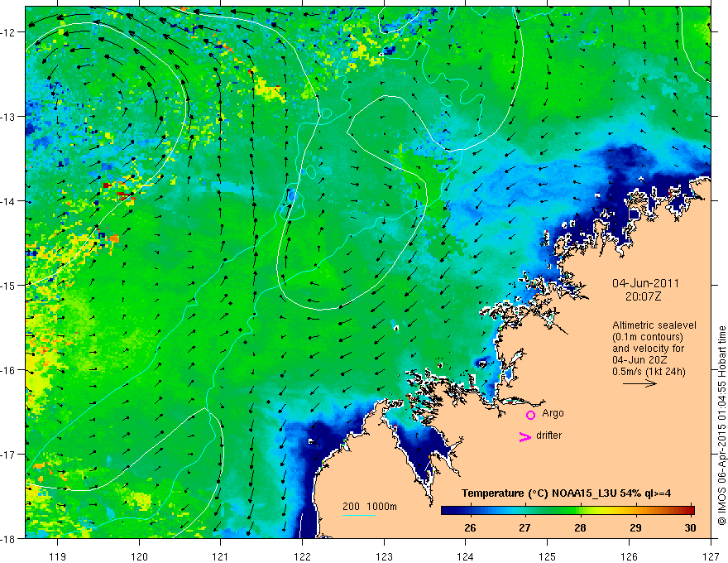This screenshot has height=563, width=728.
Task: Click the longitude axis label 122
Action: pos(302,556)
